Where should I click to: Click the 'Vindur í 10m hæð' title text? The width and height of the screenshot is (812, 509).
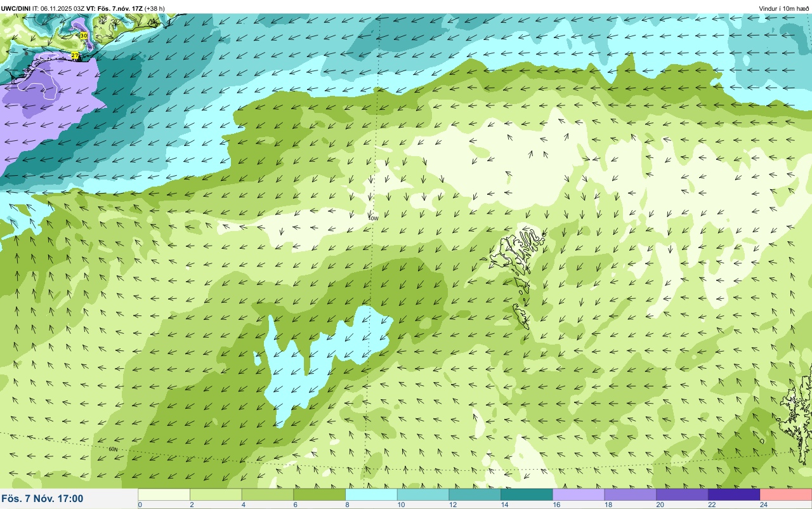click(x=784, y=8)
